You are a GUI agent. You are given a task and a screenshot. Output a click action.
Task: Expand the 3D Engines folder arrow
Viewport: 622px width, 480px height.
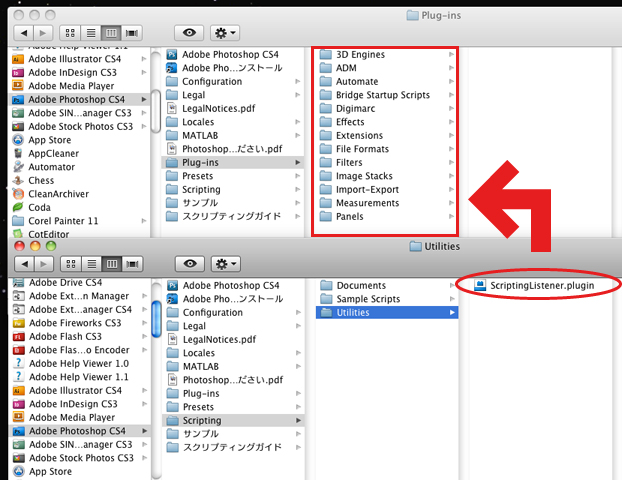pyautogui.click(x=452, y=54)
